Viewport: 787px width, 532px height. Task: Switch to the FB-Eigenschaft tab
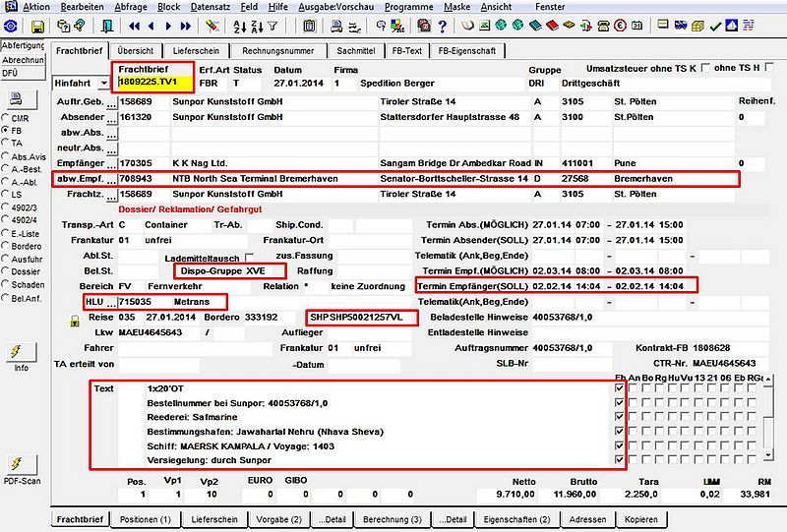(466, 51)
